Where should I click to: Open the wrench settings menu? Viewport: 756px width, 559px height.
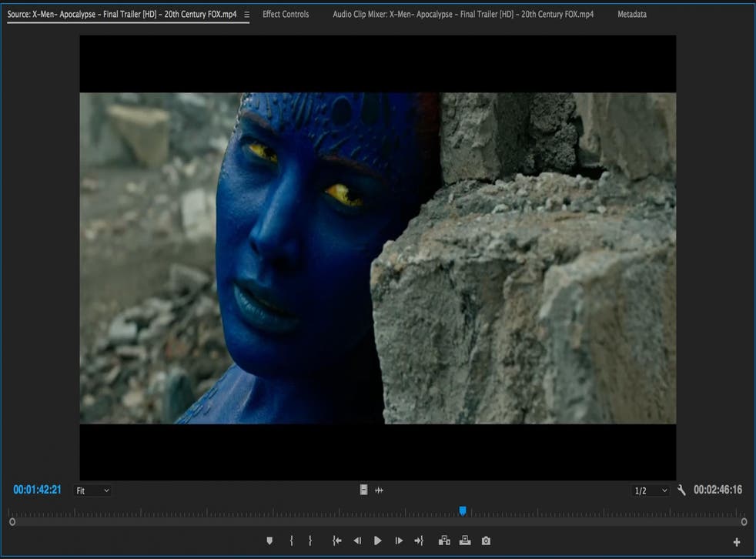click(681, 490)
